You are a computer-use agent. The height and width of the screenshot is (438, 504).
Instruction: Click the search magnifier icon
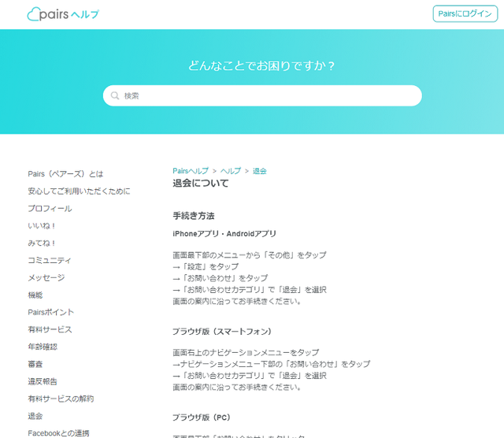click(x=115, y=95)
